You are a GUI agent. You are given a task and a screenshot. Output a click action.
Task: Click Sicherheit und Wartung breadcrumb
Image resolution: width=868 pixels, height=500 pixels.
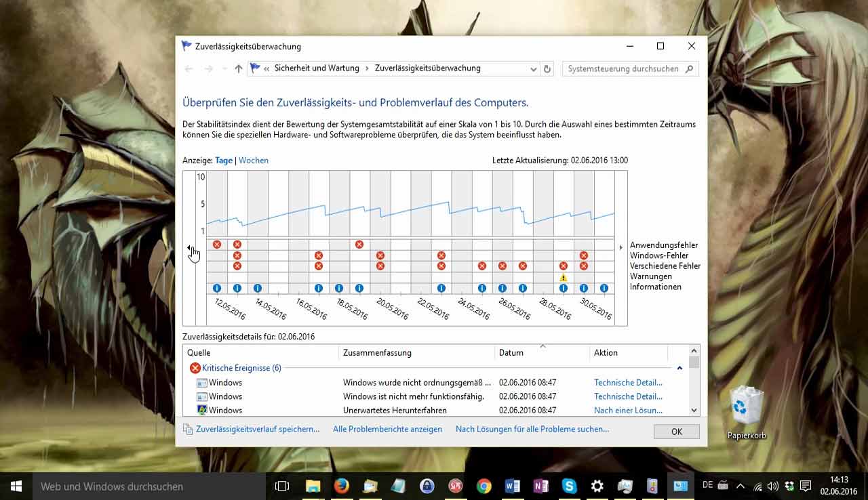click(317, 68)
